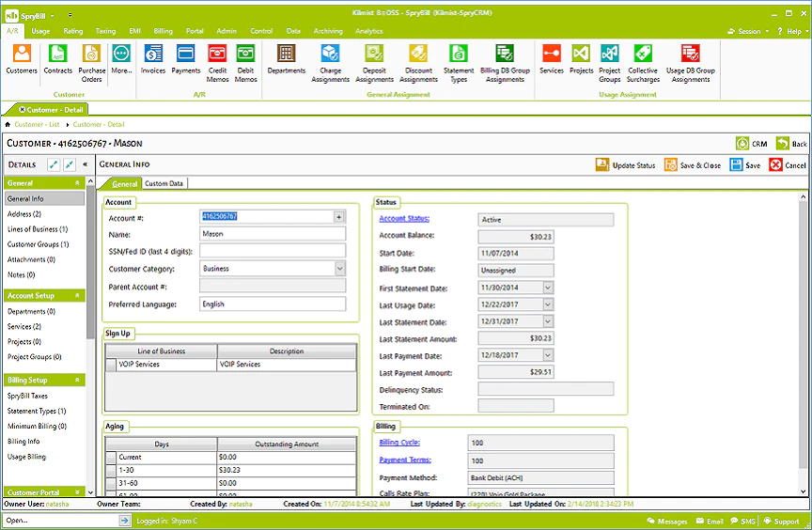Image resolution: width=812 pixels, height=530 pixels.
Task: Open the Projects ribbon icon
Action: click(x=581, y=59)
